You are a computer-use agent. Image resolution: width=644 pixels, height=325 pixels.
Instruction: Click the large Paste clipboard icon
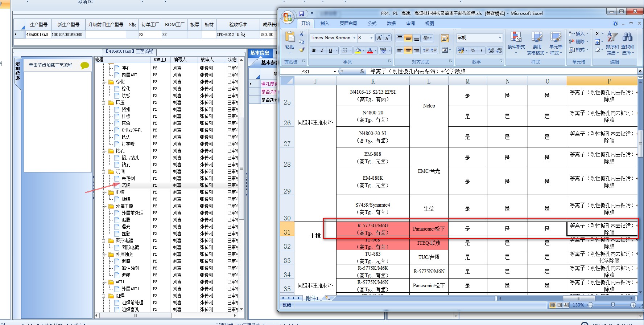290,37
